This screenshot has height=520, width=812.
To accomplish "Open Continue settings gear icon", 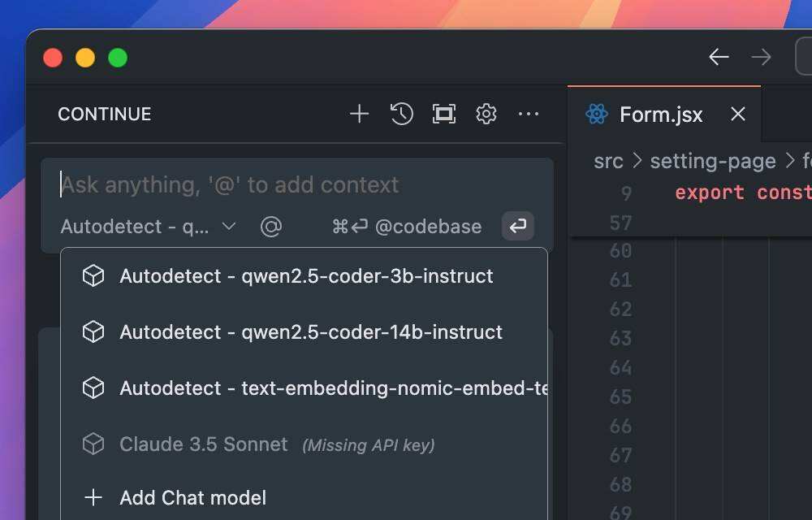I will coord(486,114).
